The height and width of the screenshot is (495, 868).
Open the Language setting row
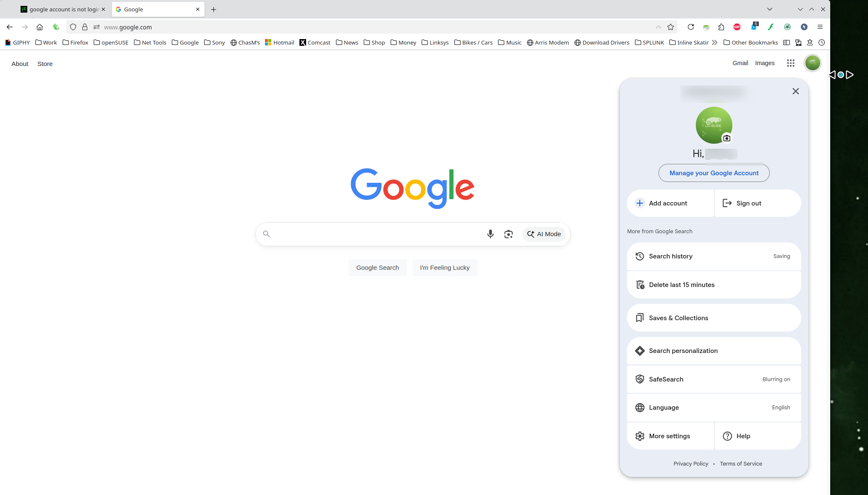coord(713,408)
